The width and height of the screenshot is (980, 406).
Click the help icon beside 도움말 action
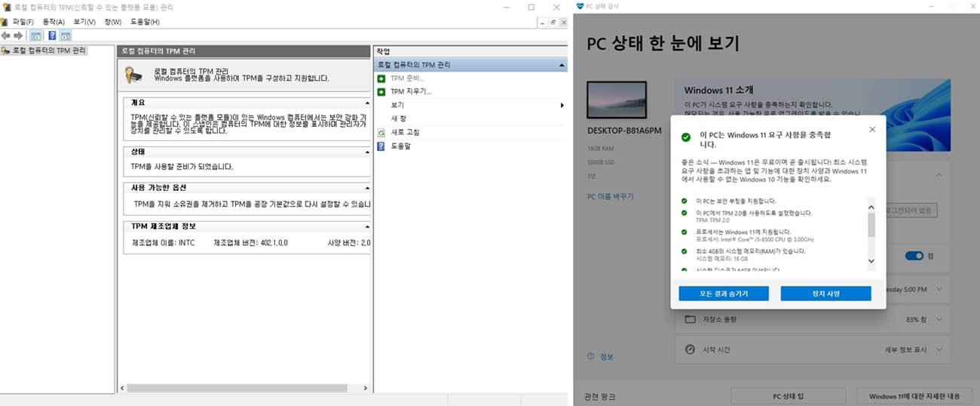coord(381,146)
